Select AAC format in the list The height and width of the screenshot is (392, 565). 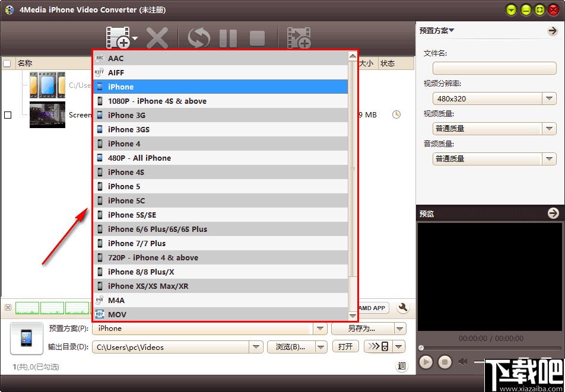tap(221, 58)
